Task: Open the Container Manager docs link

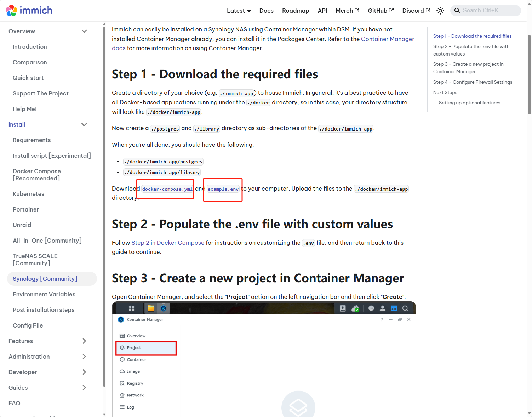Action: 388,39
